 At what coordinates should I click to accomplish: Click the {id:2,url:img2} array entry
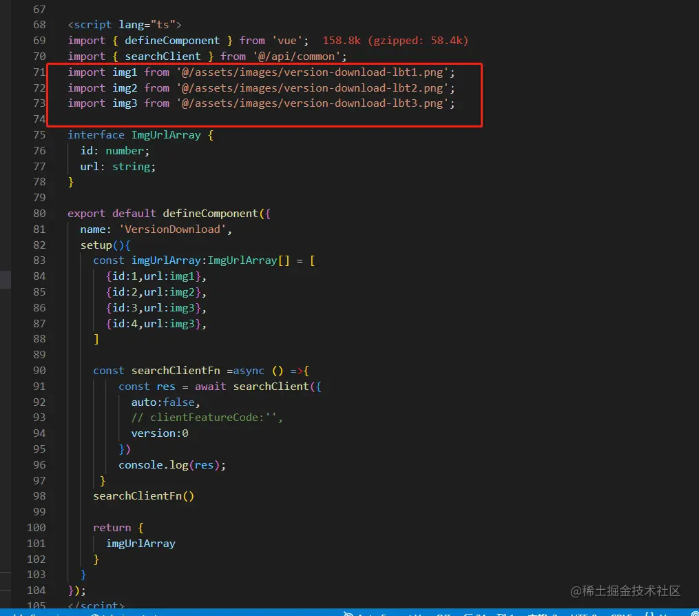(154, 292)
